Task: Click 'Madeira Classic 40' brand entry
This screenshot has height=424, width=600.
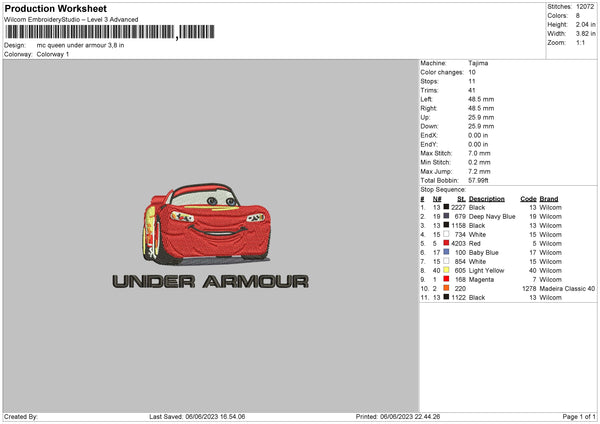Action: 567,289
